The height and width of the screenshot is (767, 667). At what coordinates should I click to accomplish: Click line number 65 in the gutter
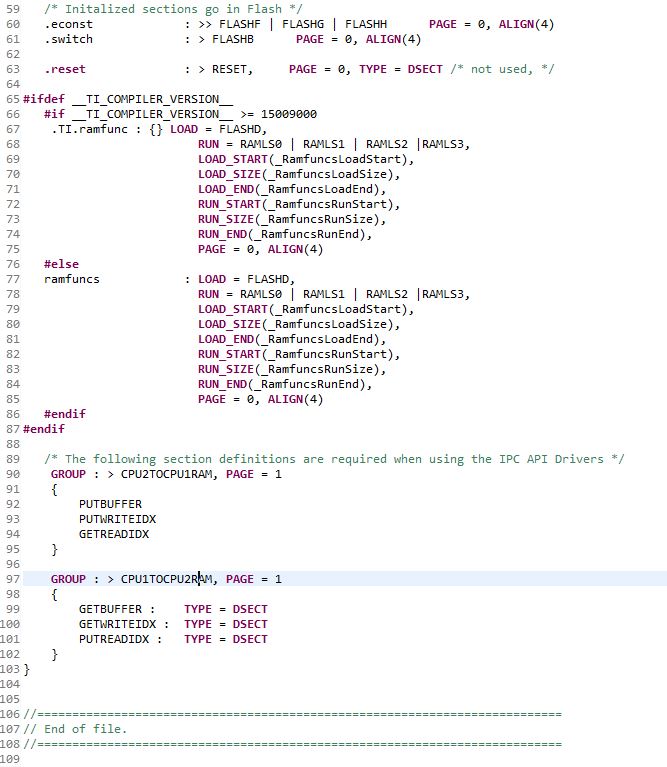[x=13, y=99]
